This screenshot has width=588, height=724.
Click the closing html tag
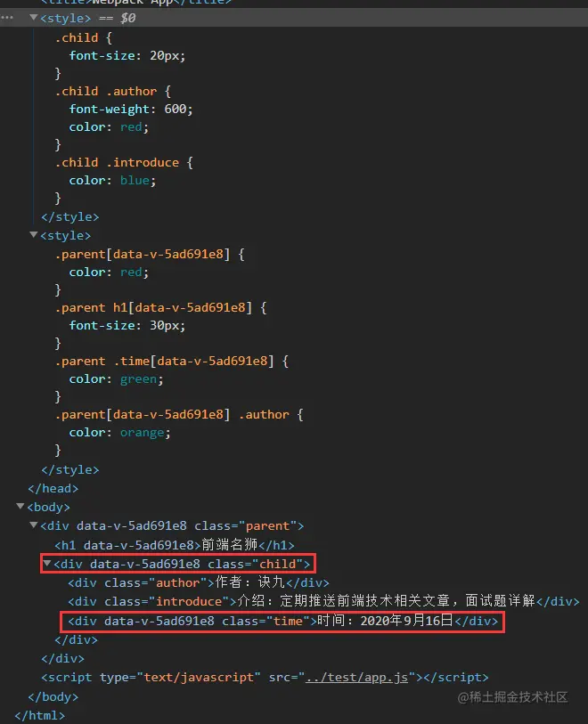40,715
